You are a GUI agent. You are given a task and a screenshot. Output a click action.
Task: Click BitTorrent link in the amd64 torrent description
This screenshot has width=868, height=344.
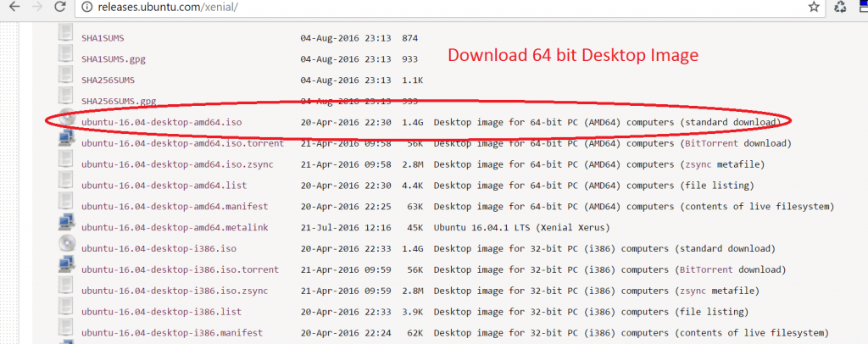712,143
